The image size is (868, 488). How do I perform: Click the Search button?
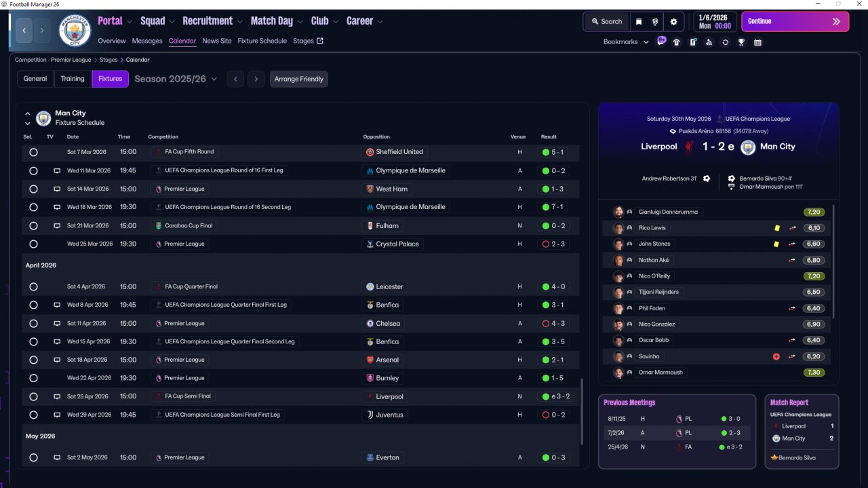606,22
